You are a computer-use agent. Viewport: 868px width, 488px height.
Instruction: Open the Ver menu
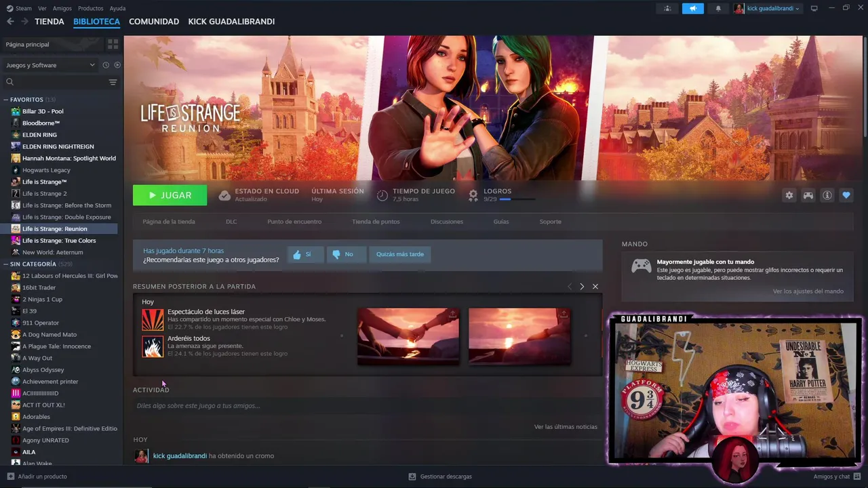[x=42, y=8]
